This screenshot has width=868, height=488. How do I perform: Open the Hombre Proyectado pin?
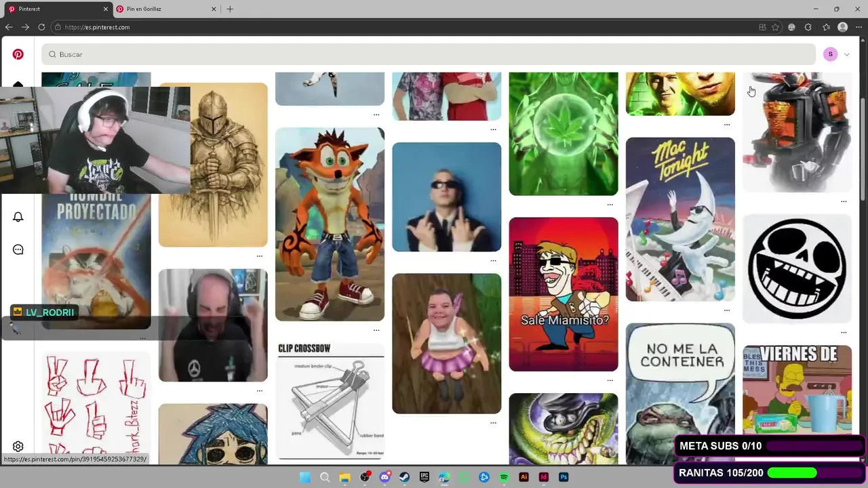tap(96, 261)
